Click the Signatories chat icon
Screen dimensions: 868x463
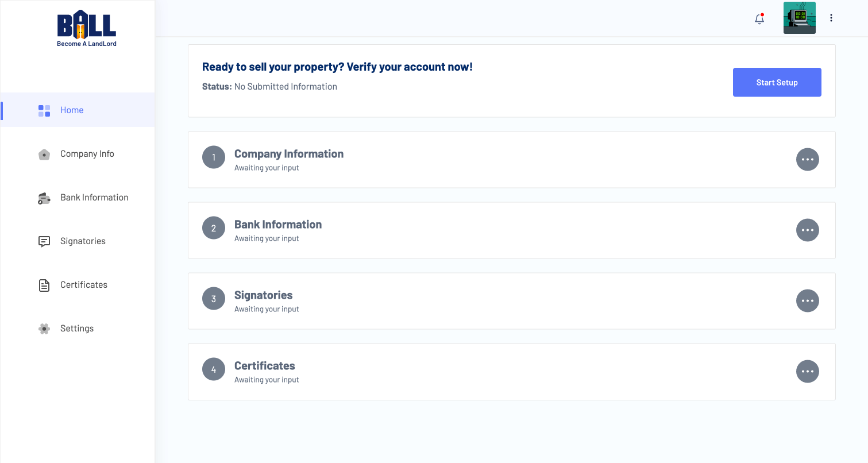click(44, 241)
